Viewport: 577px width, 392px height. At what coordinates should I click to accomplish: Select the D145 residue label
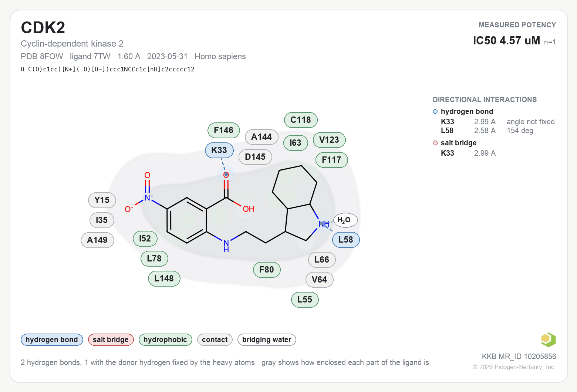tap(255, 157)
